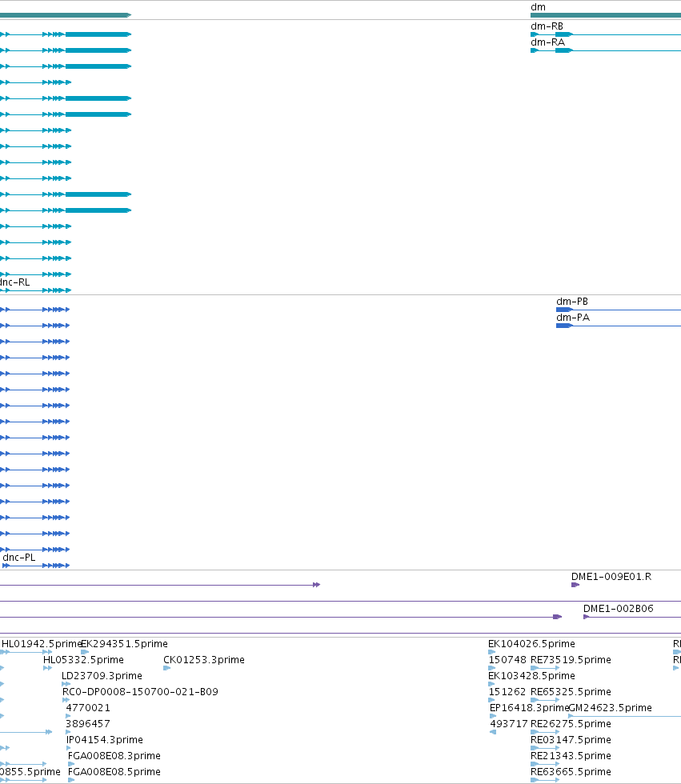Click the dm-PB protein label

coord(572,302)
